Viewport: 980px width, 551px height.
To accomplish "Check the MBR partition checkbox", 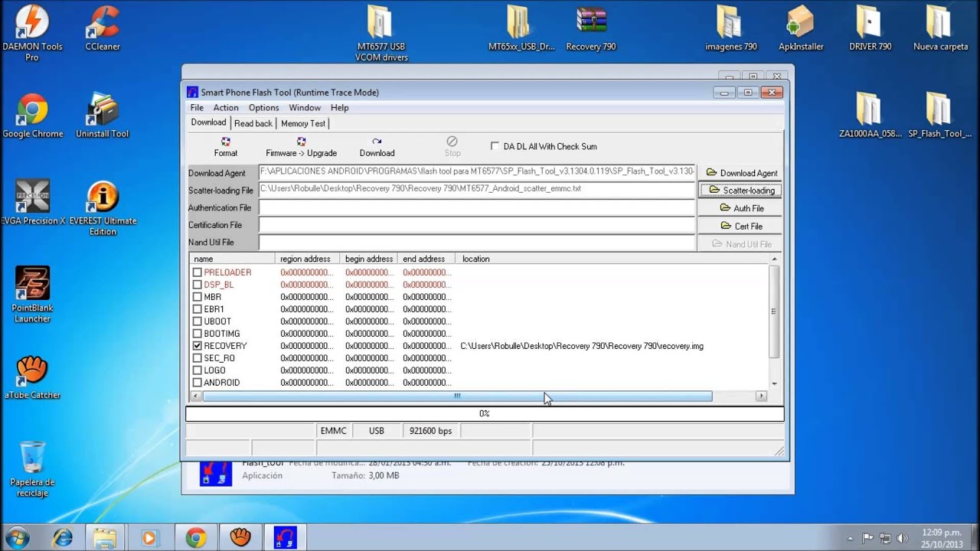I will [x=198, y=297].
